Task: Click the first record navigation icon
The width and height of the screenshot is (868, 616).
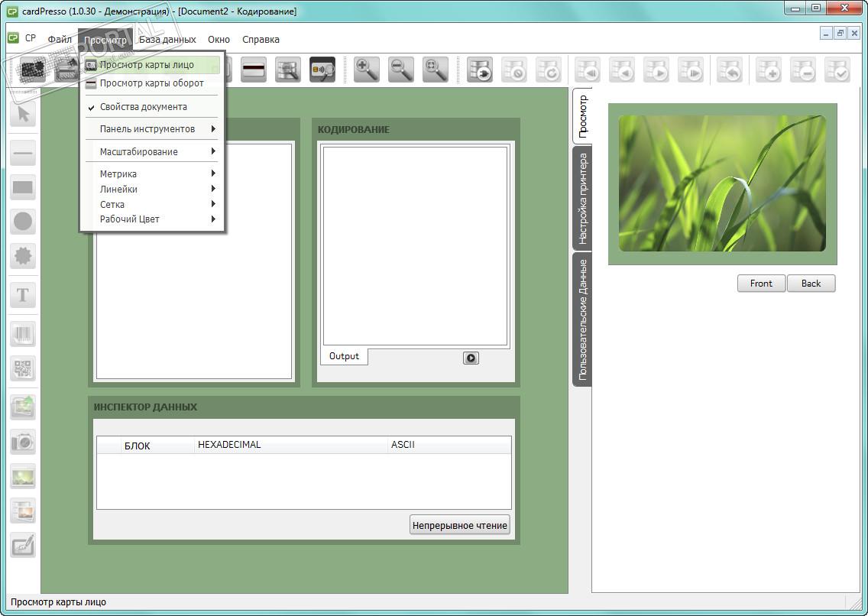Action: (588, 70)
